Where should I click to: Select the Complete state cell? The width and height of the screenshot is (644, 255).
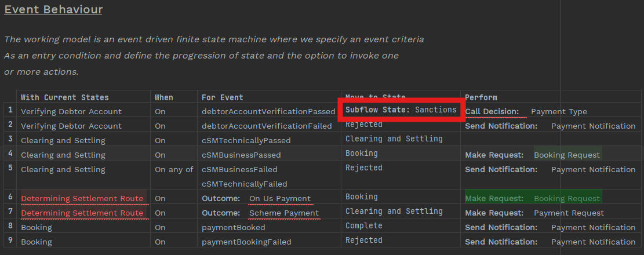click(363, 225)
